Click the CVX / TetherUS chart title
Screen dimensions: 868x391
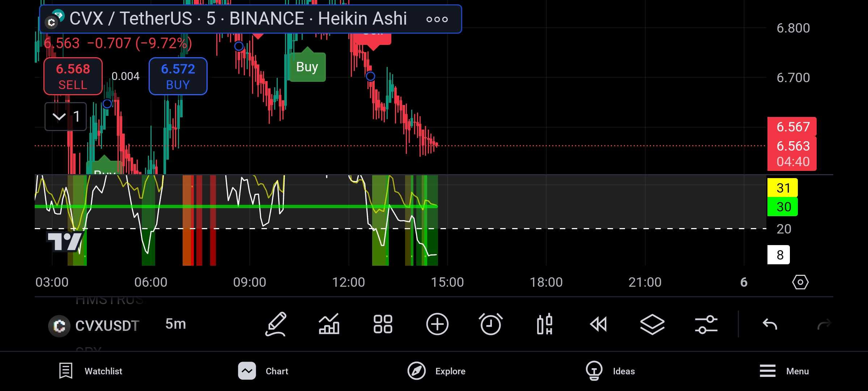click(x=238, y=18)
